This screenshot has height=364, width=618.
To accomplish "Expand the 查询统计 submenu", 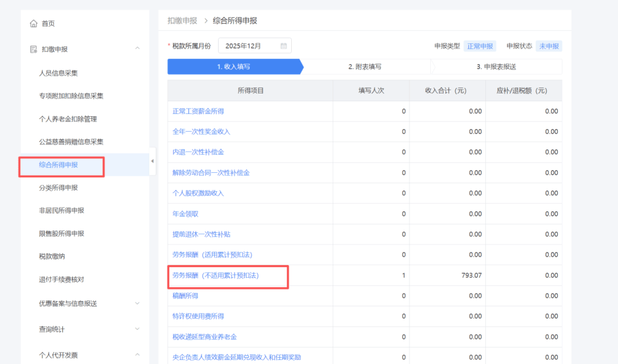I will (137, 329).
